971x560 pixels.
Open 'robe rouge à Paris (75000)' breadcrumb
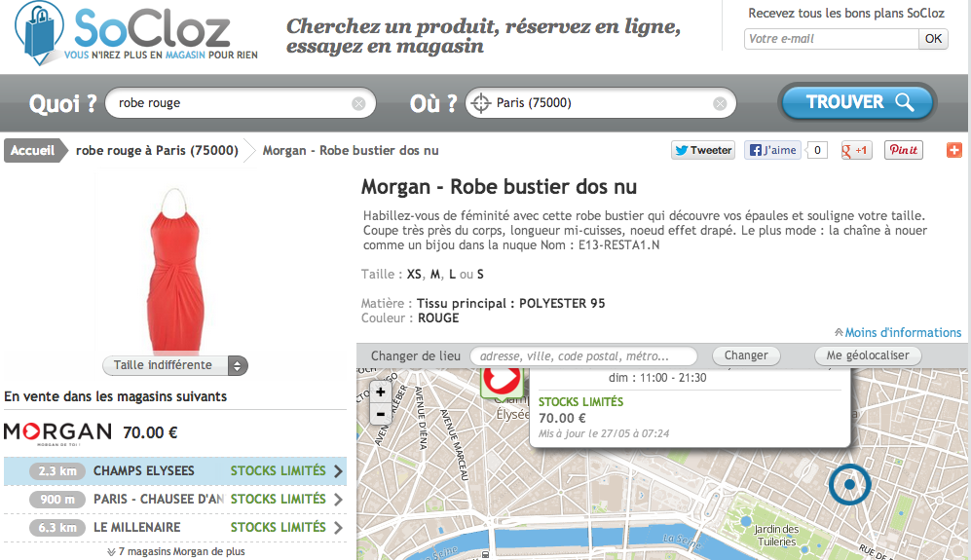tap(157, 151)
